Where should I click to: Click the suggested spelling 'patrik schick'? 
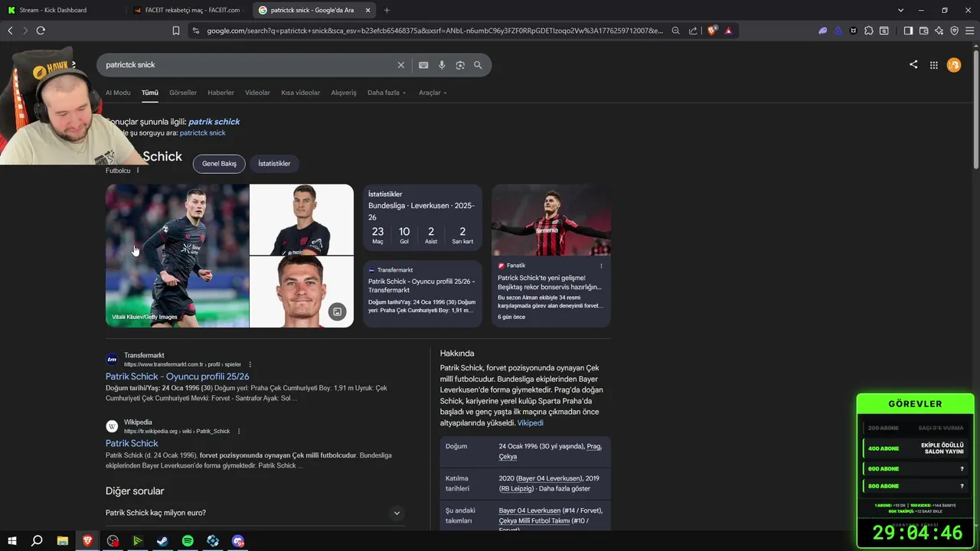tap(214, 122)
